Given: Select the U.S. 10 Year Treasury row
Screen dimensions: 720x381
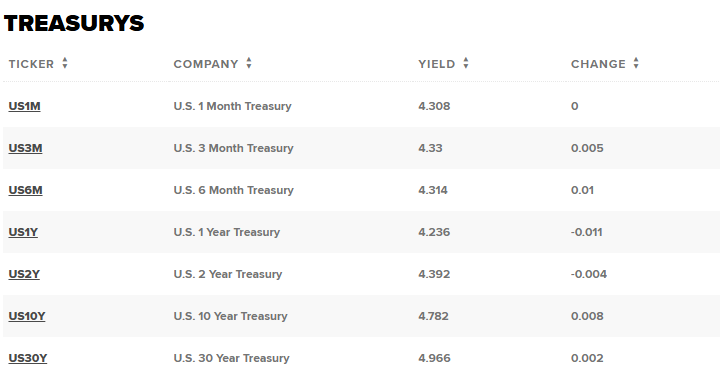Looking at the screenshot, I should click(361, 316).
